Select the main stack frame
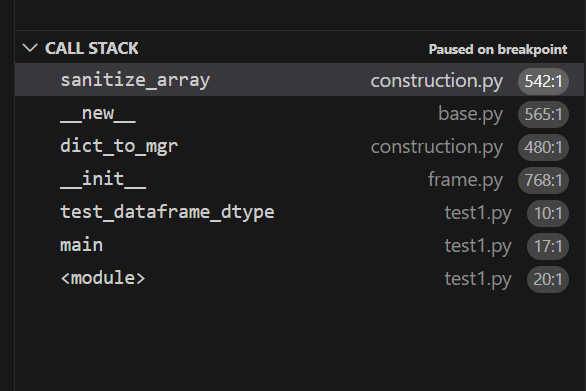This screenshot has width=586, height=391. [299, 245]
